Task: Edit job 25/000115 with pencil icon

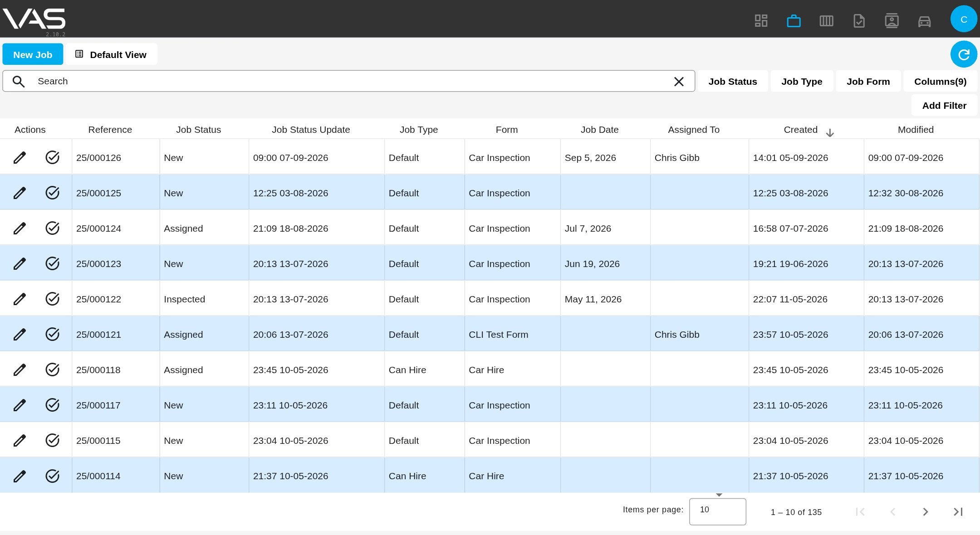Action: click(20, 441)
